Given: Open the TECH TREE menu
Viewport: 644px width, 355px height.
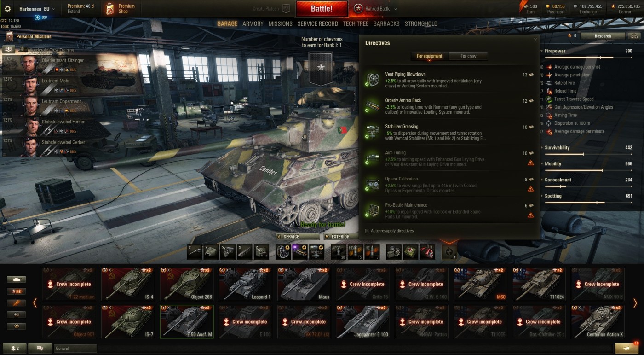Looking at the screenshot, I should pyautogui.click(x=356, y=23).
